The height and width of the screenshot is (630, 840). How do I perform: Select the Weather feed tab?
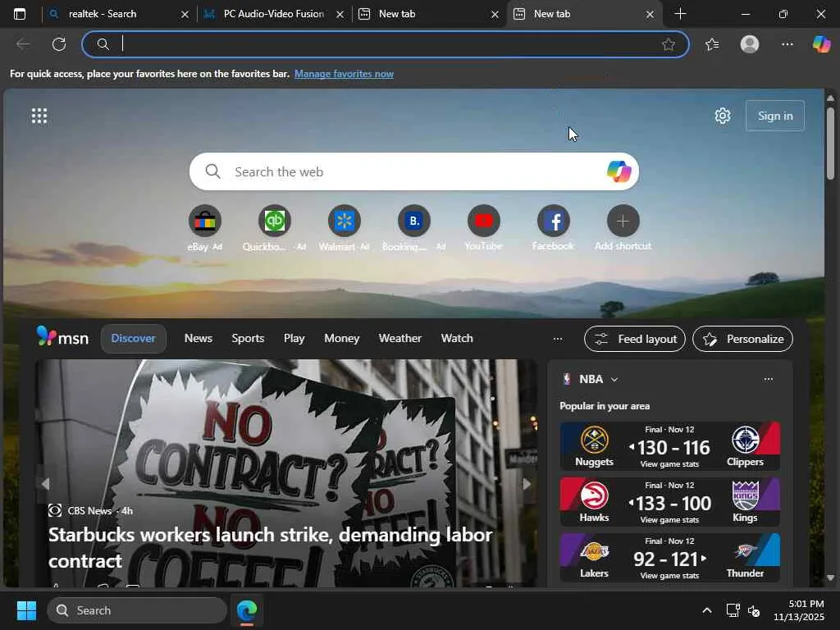click(x=400, y=339)
